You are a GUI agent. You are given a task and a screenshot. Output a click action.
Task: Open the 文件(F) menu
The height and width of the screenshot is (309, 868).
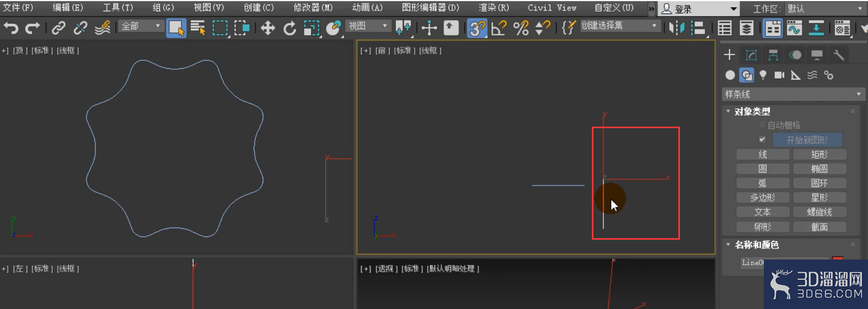18,8
